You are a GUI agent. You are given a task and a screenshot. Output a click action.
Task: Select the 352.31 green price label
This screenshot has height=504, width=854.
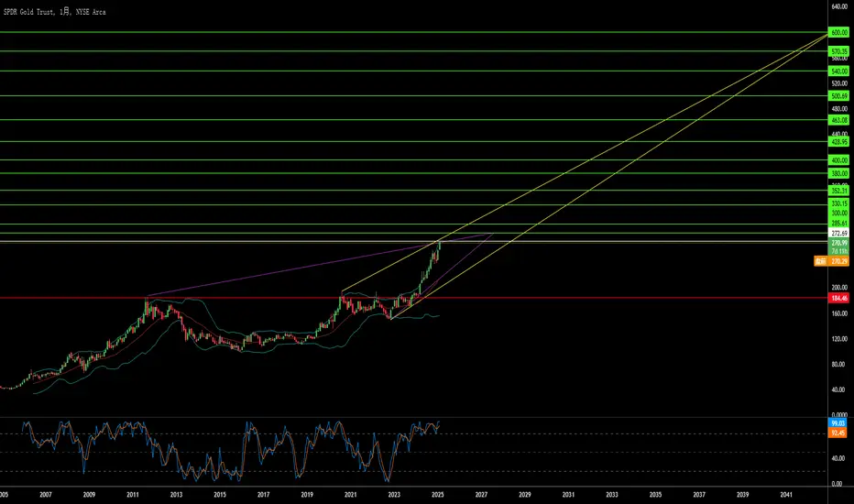click(838, 191)
